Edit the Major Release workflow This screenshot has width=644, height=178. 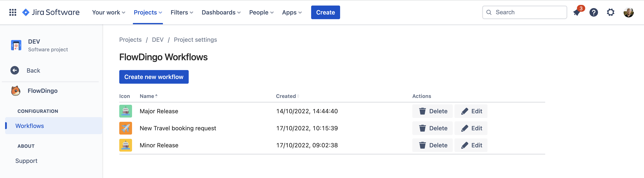(x=471, y=111)
